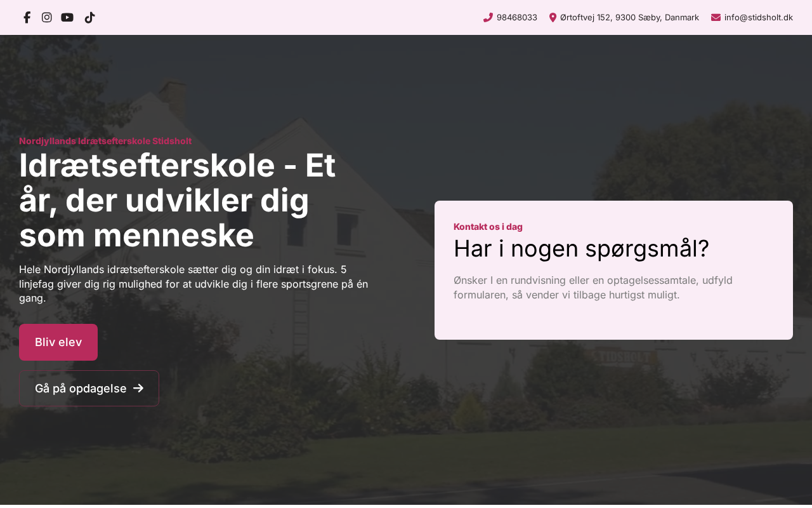Email info@stidsholt.dk
The height and width of the screenshot is (508, 812).
[759, 17]
